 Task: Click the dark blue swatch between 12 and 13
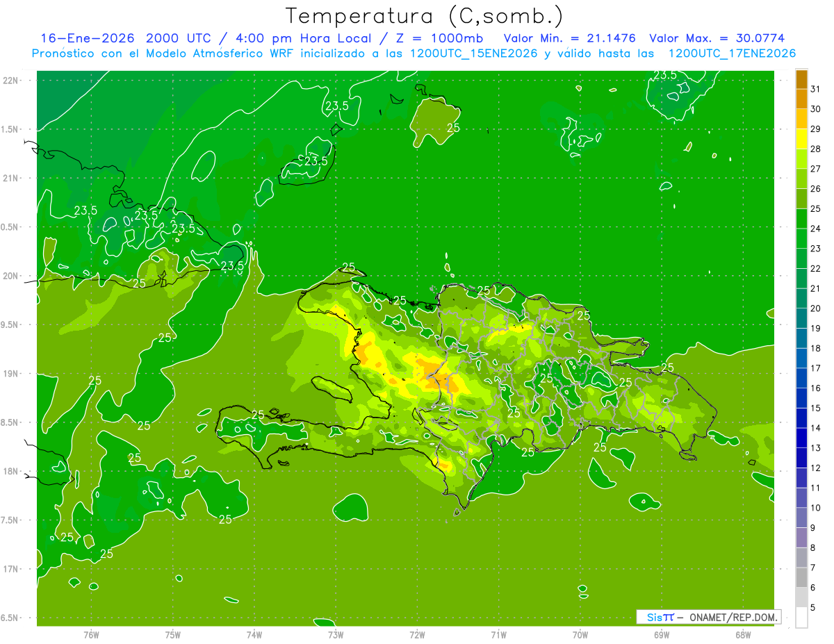point(801,459)
